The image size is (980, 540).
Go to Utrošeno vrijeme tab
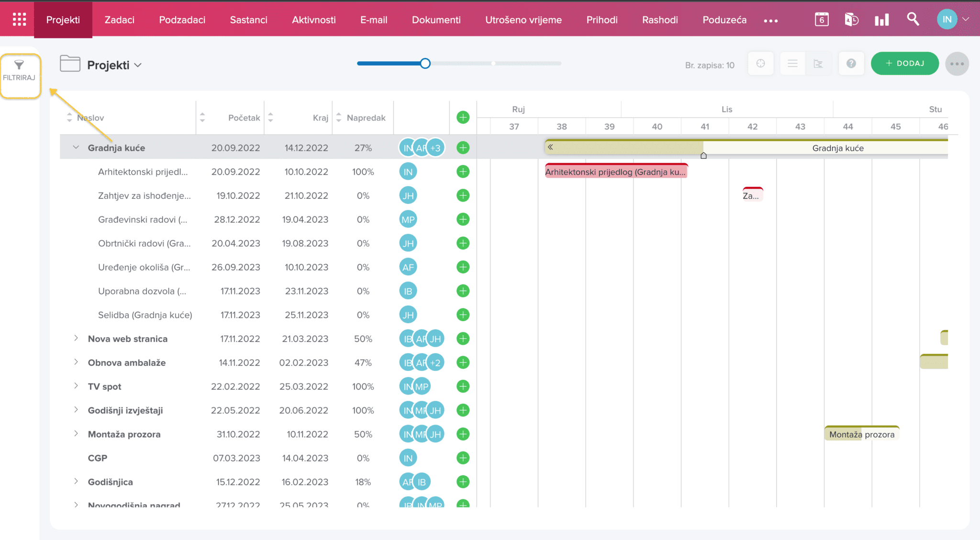523,20
